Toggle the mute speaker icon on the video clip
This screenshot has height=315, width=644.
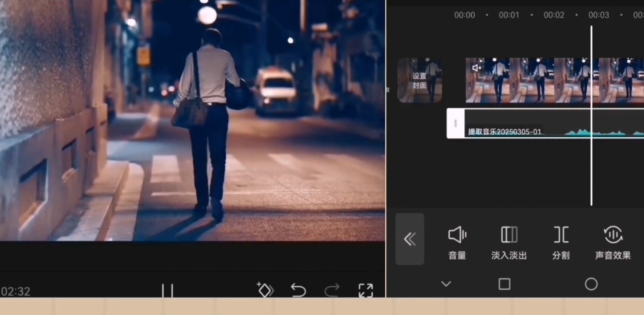pyautogui.click(x=476, y=68)
